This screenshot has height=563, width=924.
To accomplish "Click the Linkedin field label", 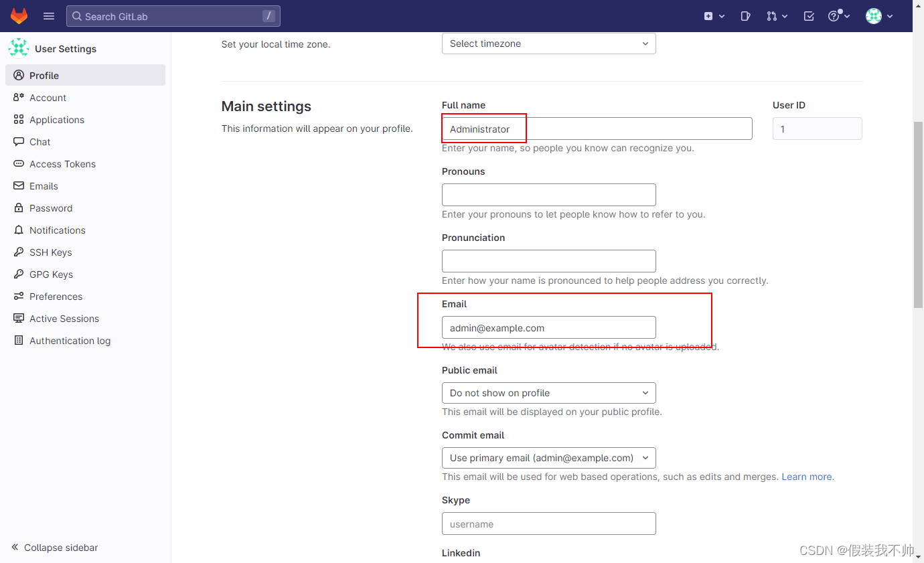I will 461,553.
